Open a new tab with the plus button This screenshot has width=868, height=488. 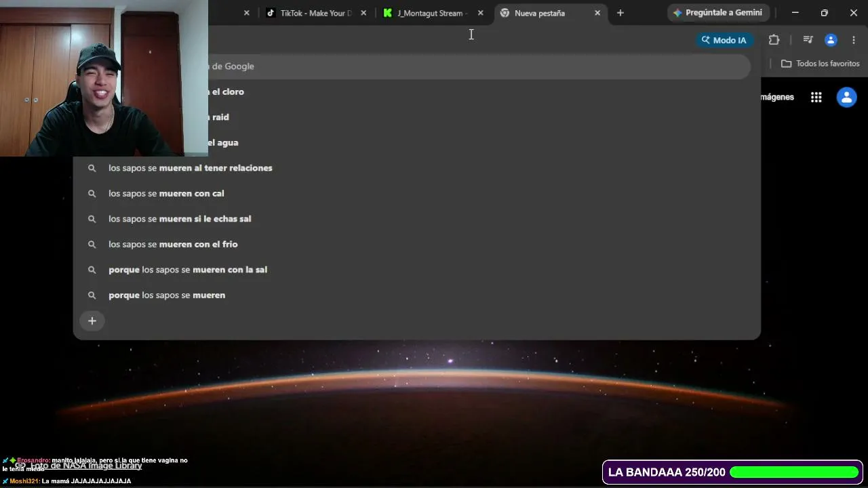tap(620, 13)
